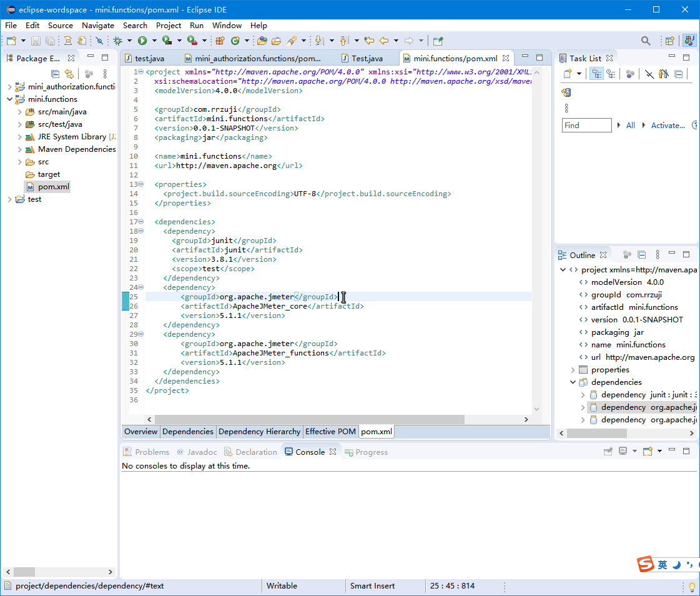Click the Find field in Task List
The width and height of the screenshot is (700, 596).
pos(586,126)
